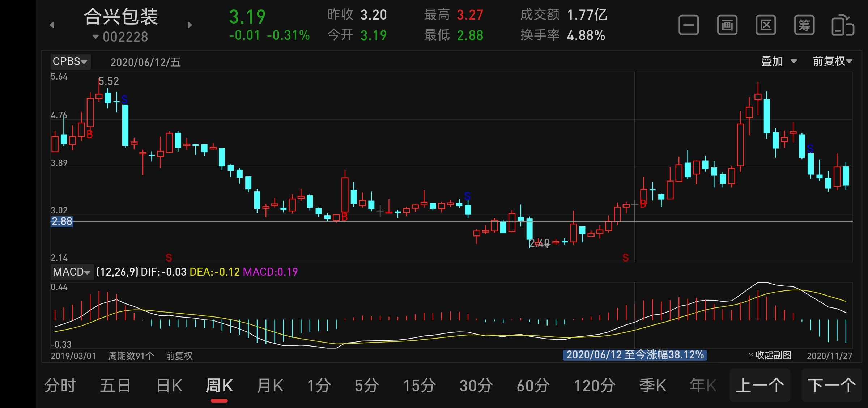Open the 前复权 adjustment dropdown

832,61
